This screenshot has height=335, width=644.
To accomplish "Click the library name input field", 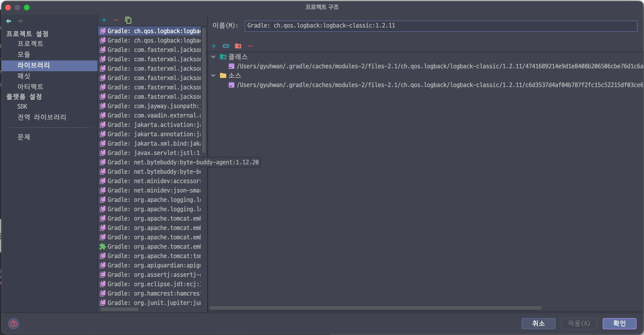I will (x=440, y=26).
